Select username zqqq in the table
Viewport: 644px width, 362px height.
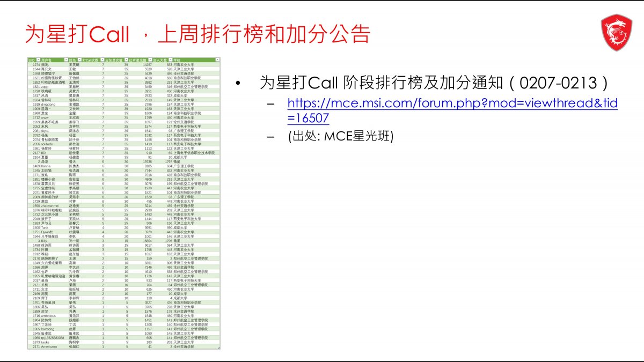click(45, 87)
